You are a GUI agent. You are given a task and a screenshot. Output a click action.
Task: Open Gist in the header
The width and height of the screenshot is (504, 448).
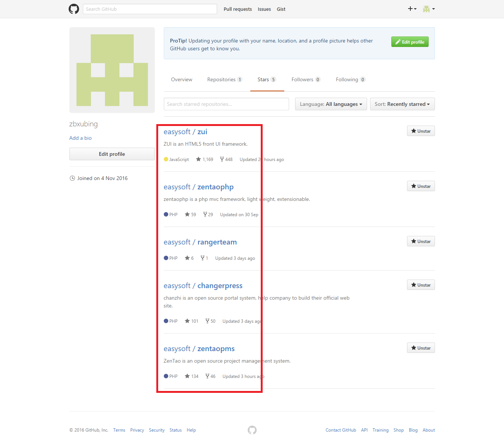tap(281, 9)
